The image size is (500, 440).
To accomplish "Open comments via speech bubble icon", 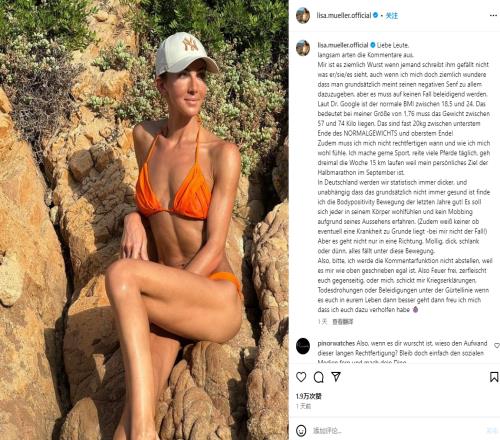I will pos(319,377).
